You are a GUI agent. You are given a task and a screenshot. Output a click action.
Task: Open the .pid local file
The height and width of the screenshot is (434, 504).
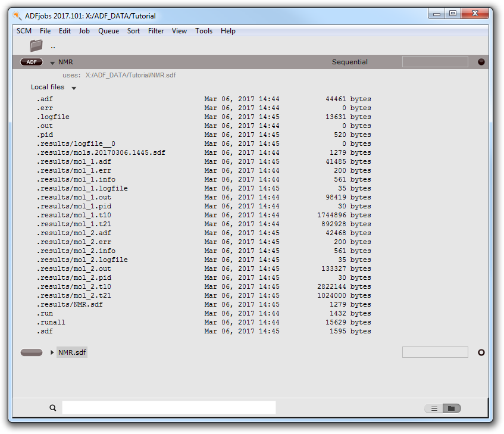click(45, 135)
